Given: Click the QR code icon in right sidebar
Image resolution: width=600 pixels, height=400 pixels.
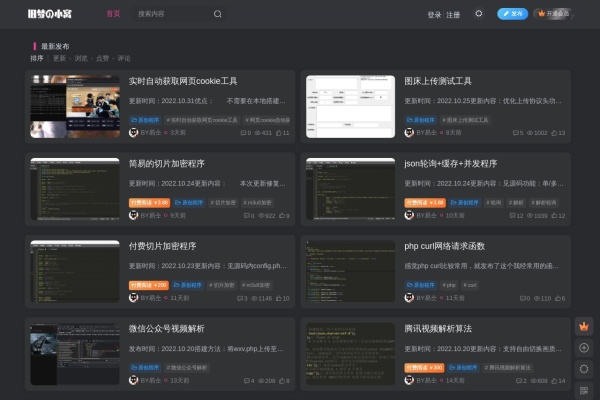Looking at the screenshot, I should [x=584, y=389].
